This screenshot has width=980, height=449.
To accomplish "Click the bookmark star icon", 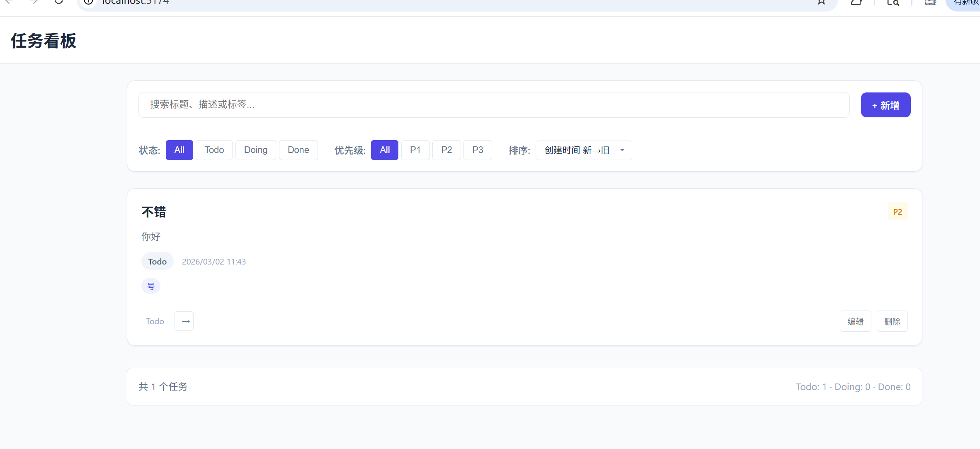I will pos(821,2).
